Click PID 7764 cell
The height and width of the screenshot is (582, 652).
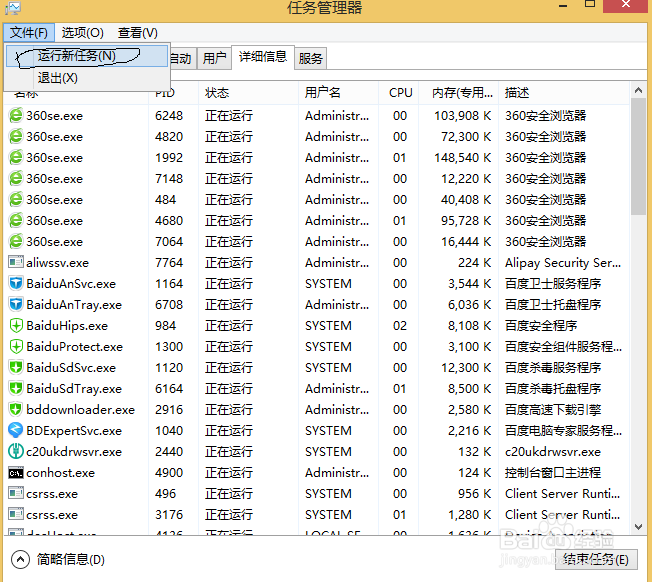(169, 263)
